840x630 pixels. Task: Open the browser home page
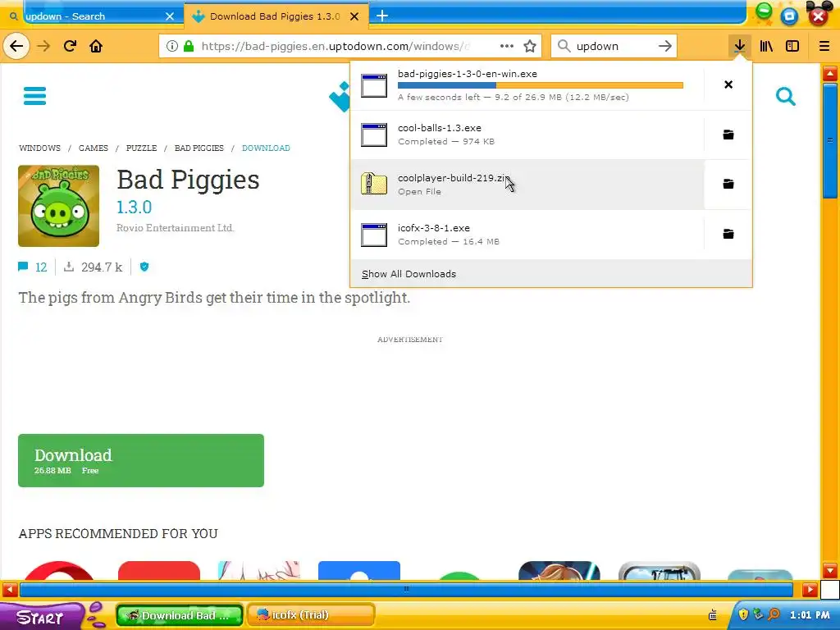click(96, 46)
